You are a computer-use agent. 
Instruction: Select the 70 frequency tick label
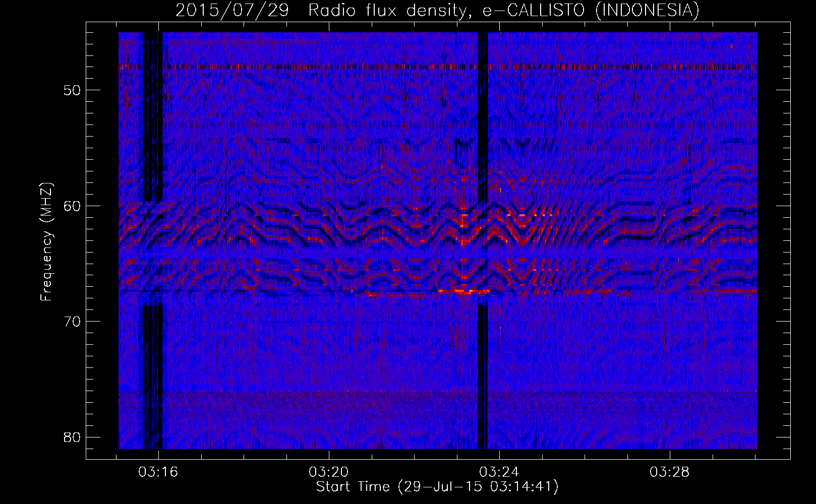tap(72, 322)
